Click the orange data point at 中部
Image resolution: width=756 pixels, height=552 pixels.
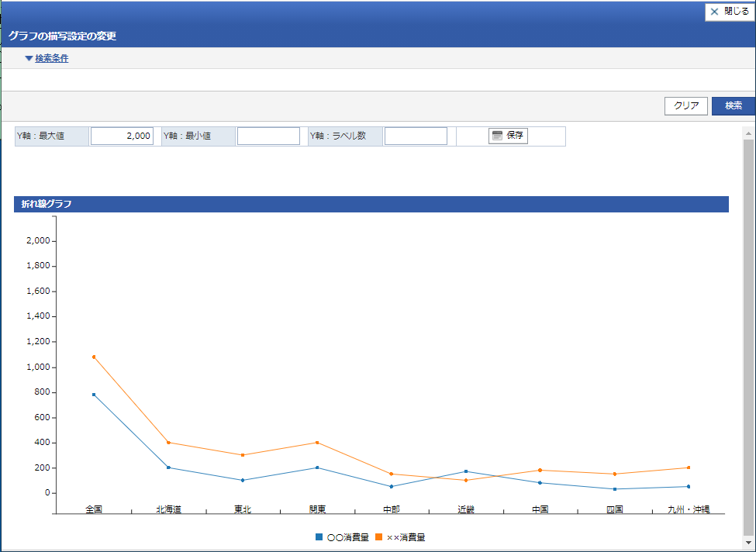[392, 474]
